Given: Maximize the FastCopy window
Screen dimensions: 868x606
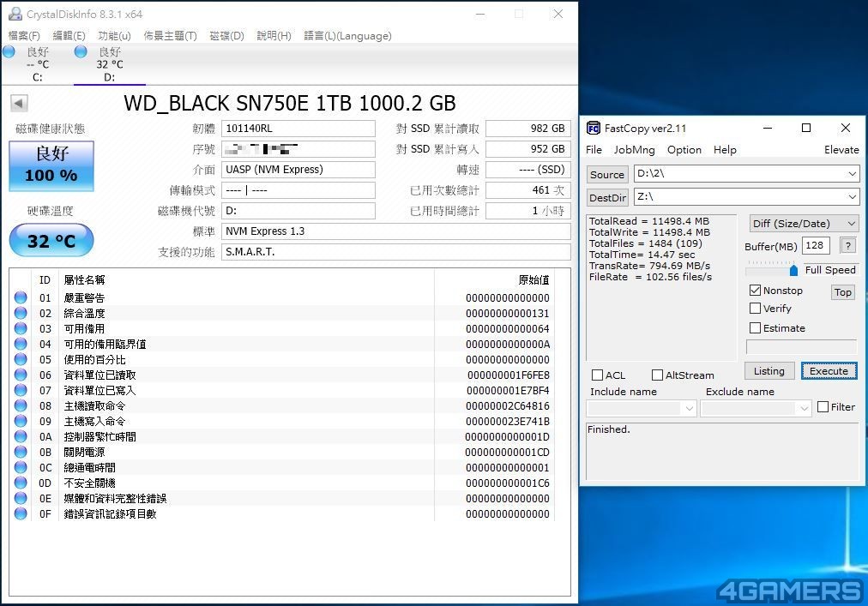Looking at the screenshot, I should [806, 129].
